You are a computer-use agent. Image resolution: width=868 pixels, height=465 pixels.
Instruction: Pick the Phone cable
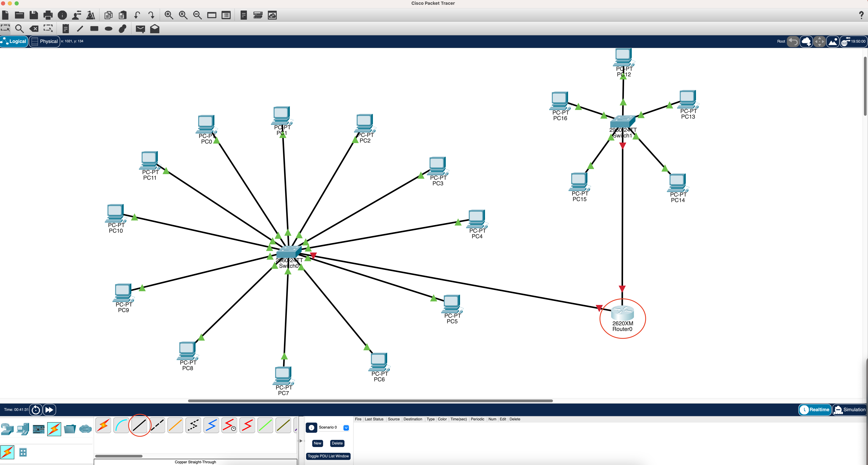(x=193, y=425)
